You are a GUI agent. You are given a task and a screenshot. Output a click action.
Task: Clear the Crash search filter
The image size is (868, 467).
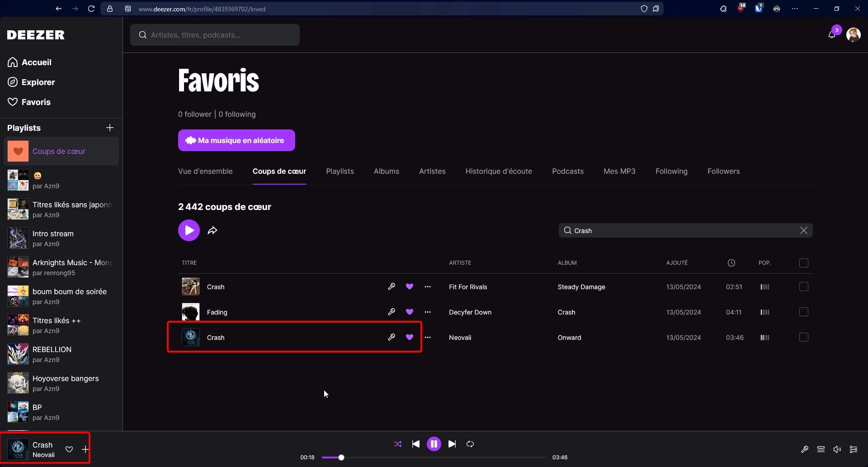pyautogui.click(x=803, y=230)
